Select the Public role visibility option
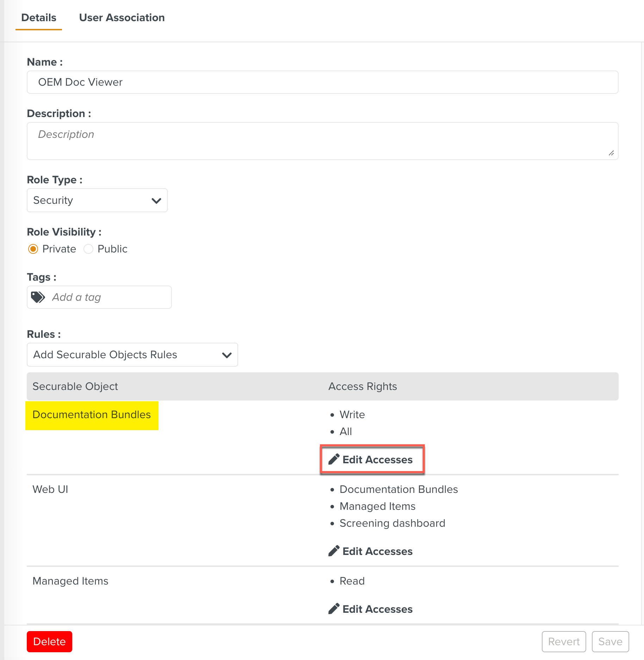Viewport: 644px width, 660px height. [x=88, y=249]
